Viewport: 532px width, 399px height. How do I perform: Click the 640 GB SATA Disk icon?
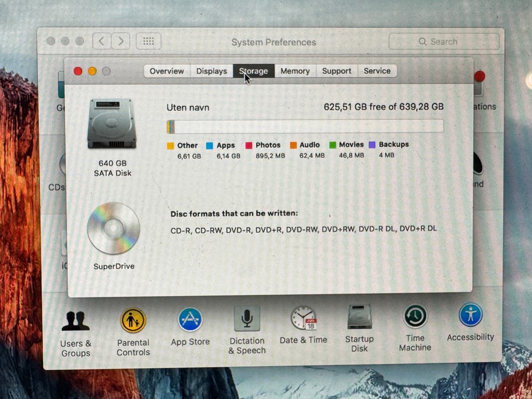111,124
